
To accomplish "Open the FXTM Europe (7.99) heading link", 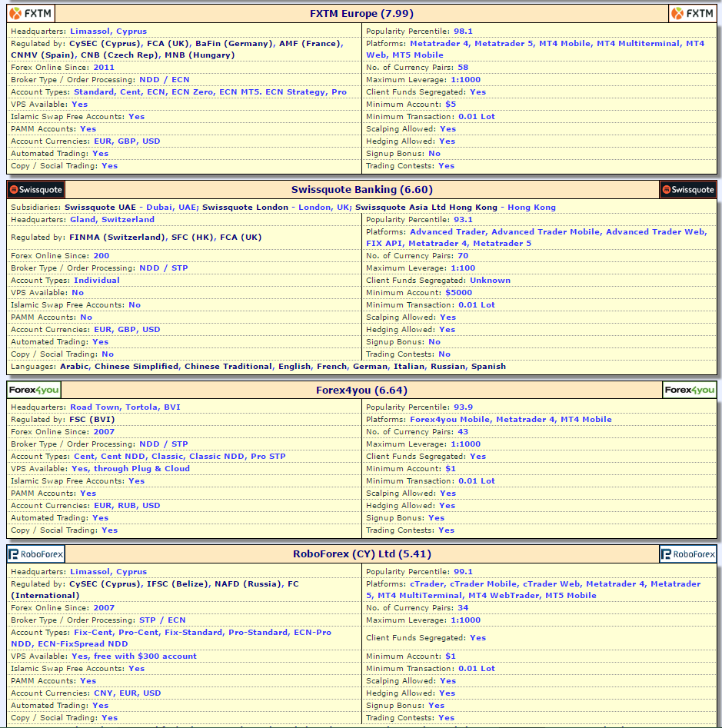I will click(x=361, y=14).
